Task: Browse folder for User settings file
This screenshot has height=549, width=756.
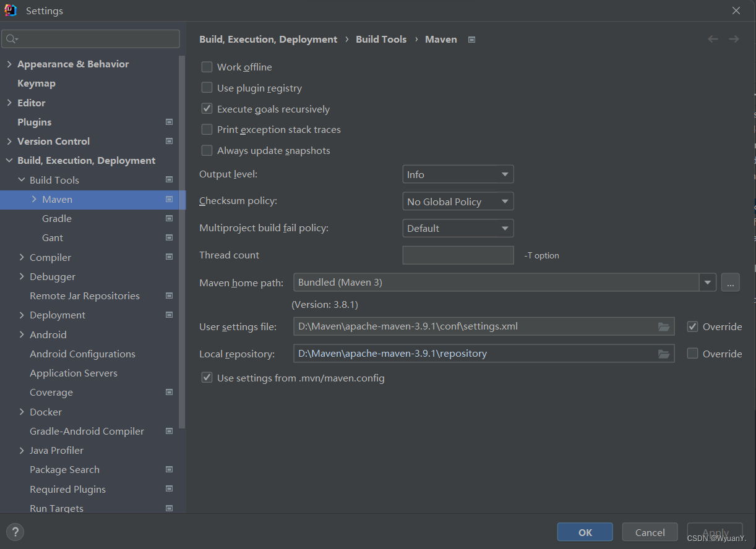Action: [x=664, y=326]
